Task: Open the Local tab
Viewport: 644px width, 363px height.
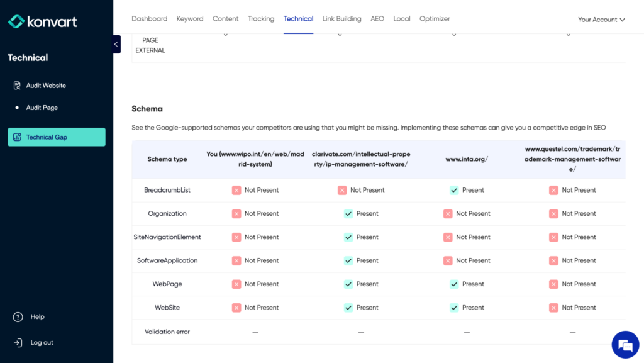Action: [402, 19]
